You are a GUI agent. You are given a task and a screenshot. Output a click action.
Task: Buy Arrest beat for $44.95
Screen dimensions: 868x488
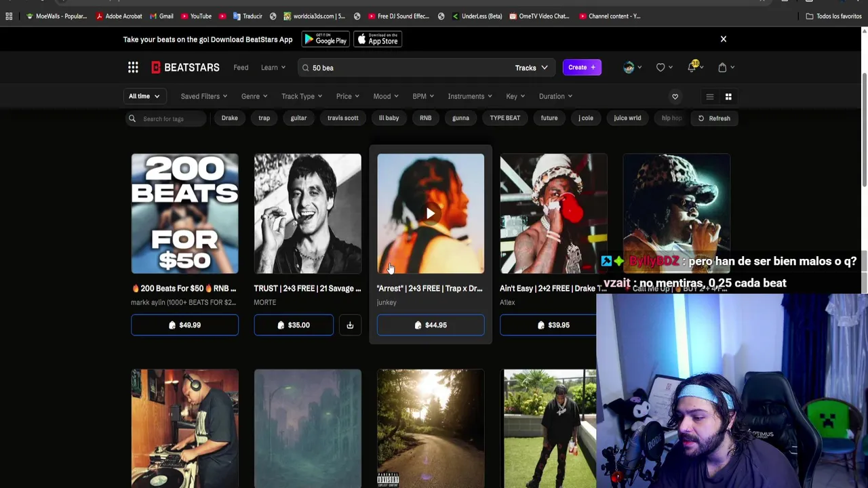(431, 325)
